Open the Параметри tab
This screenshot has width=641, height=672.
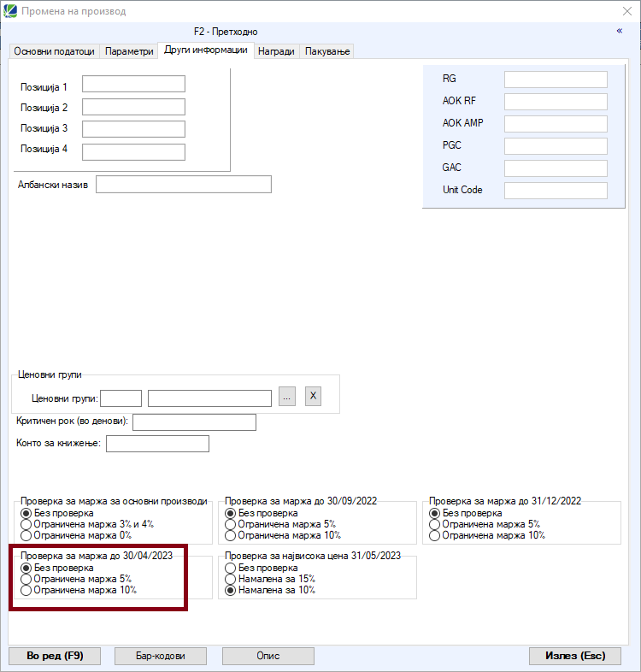point(129,51)
